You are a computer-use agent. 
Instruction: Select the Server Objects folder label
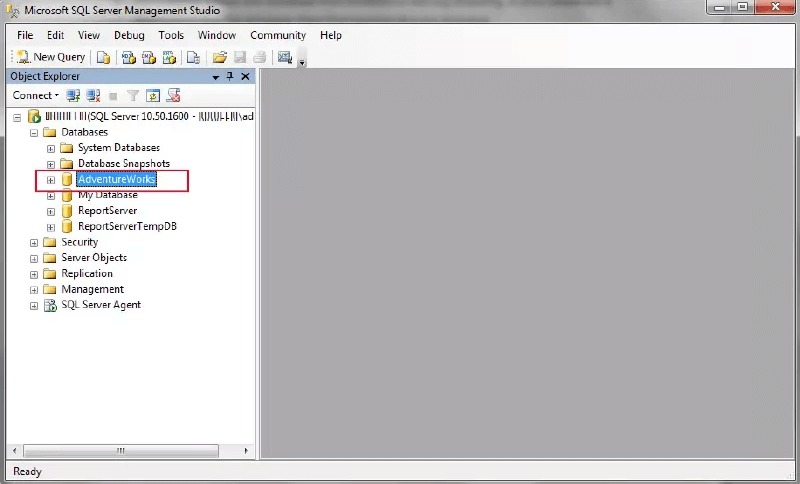(94, 258)
